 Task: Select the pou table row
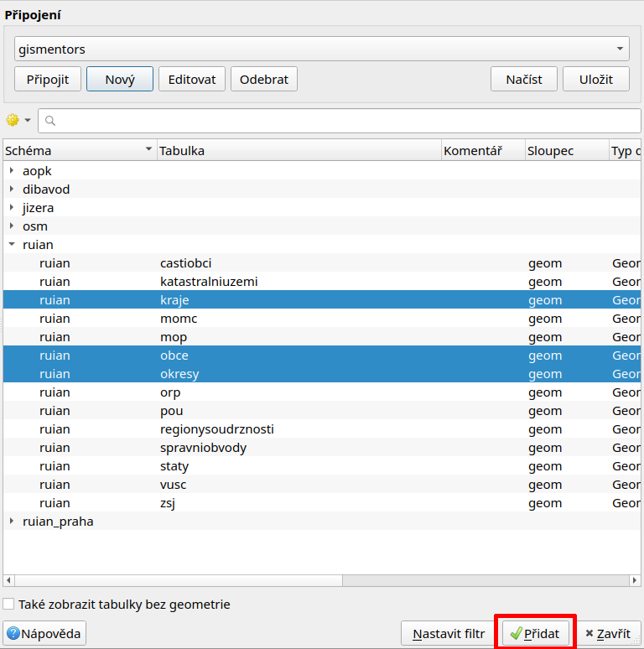[x=322, y=411]
